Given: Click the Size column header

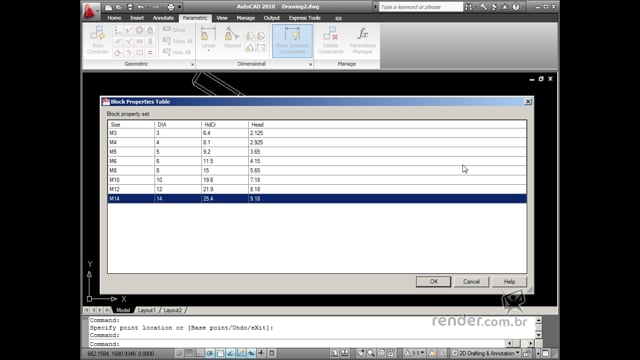Looking at the screenshot, I should click(131, 124).
